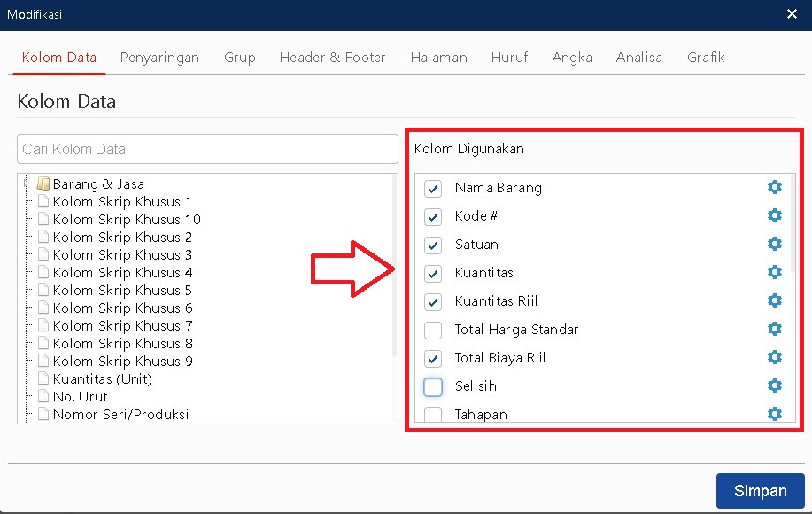
Task: Click the left column list scrollbar
Action: [394, 266]
